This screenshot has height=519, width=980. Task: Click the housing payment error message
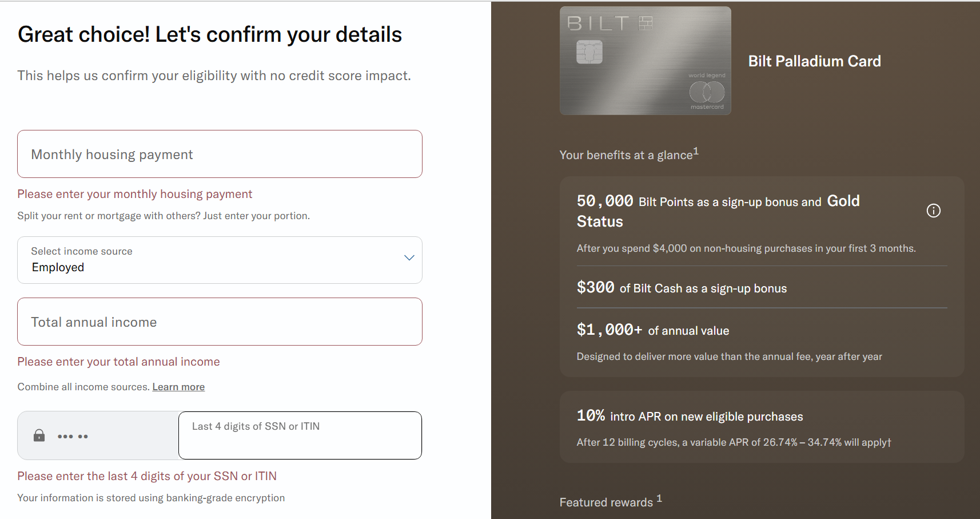tap(134, 194)
